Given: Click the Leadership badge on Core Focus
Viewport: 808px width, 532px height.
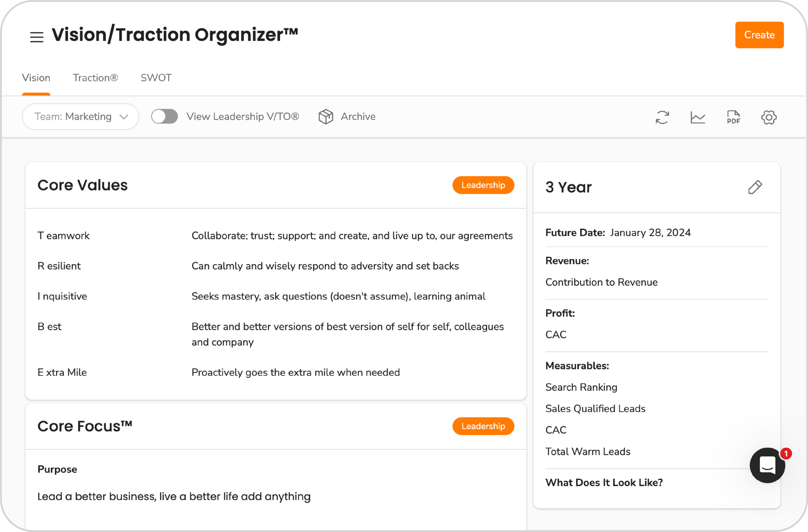Looking at the screenshot, I should (x=483, y=426).
